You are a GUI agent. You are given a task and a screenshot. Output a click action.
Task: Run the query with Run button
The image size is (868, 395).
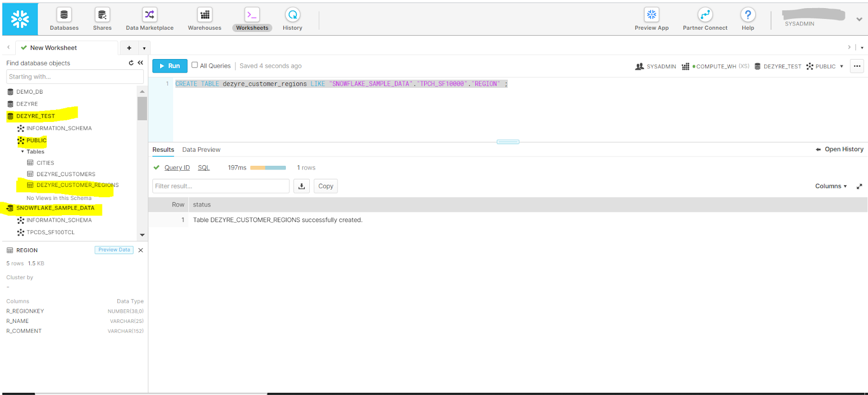170,66
